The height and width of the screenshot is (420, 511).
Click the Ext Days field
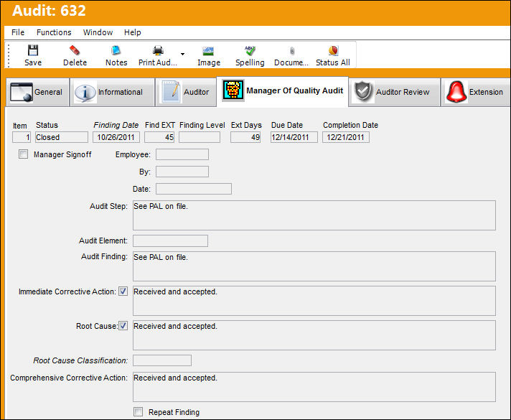[x=245, y=137]
